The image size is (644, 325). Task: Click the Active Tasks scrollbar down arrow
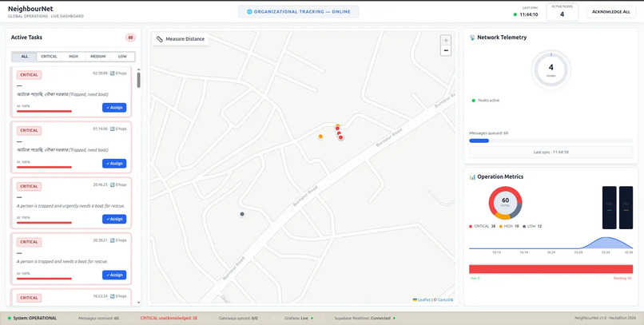138,303
